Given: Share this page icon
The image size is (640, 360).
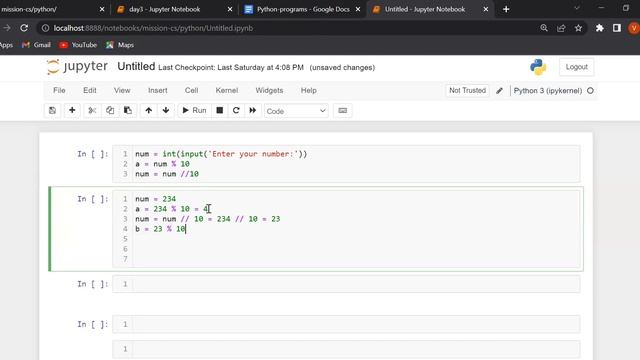Looking at the screenshot, I should click(x=561, y=28).
